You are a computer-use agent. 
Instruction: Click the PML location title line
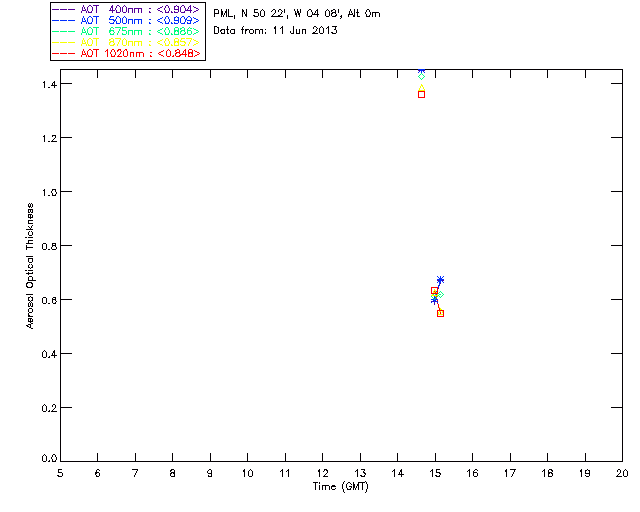297,13
